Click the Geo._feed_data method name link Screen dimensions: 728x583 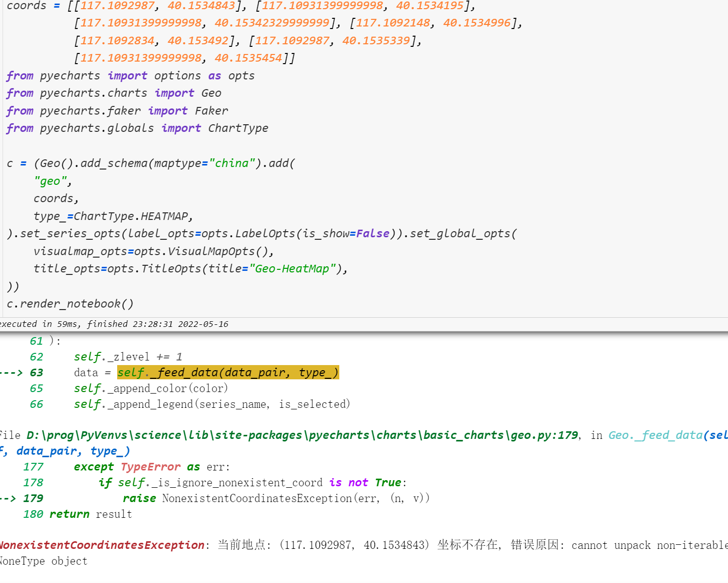coord(655,435)
